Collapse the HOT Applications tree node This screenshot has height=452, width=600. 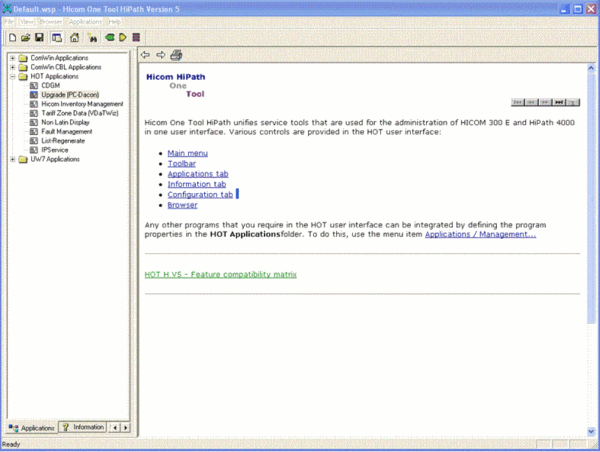coord(13,76)
